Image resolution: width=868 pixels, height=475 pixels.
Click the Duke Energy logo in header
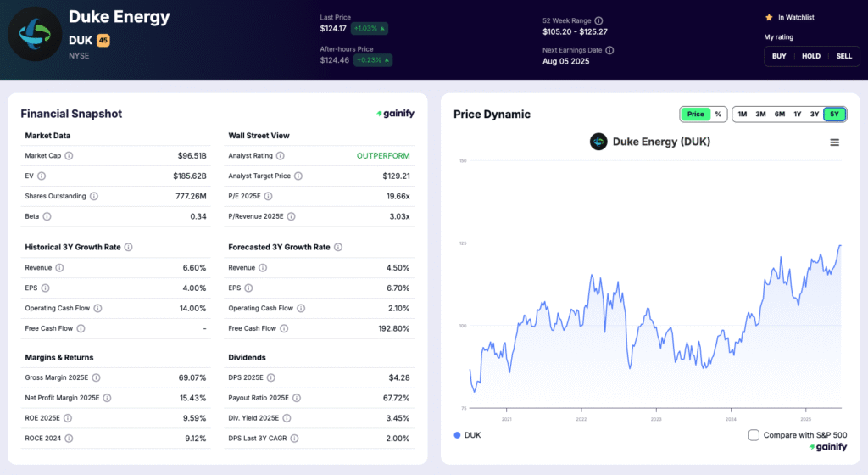coord(34,34)
